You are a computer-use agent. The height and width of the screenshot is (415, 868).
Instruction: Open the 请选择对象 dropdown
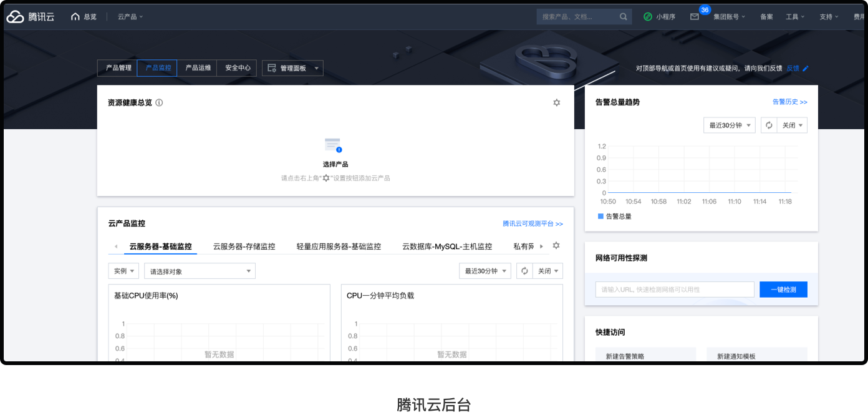[200, 271]
